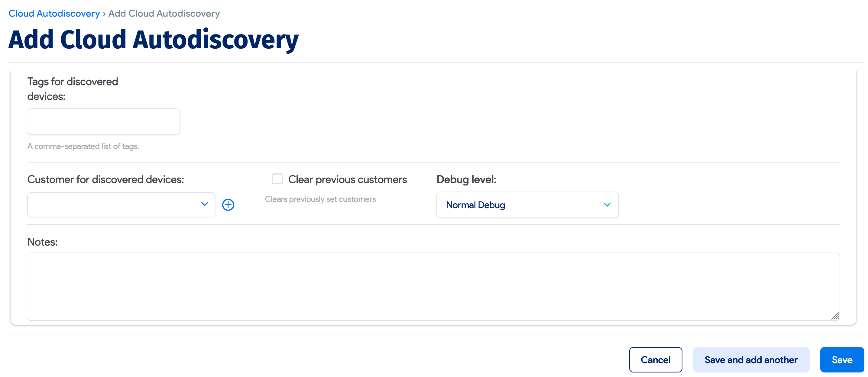Click the Notes resize handle

836,316
